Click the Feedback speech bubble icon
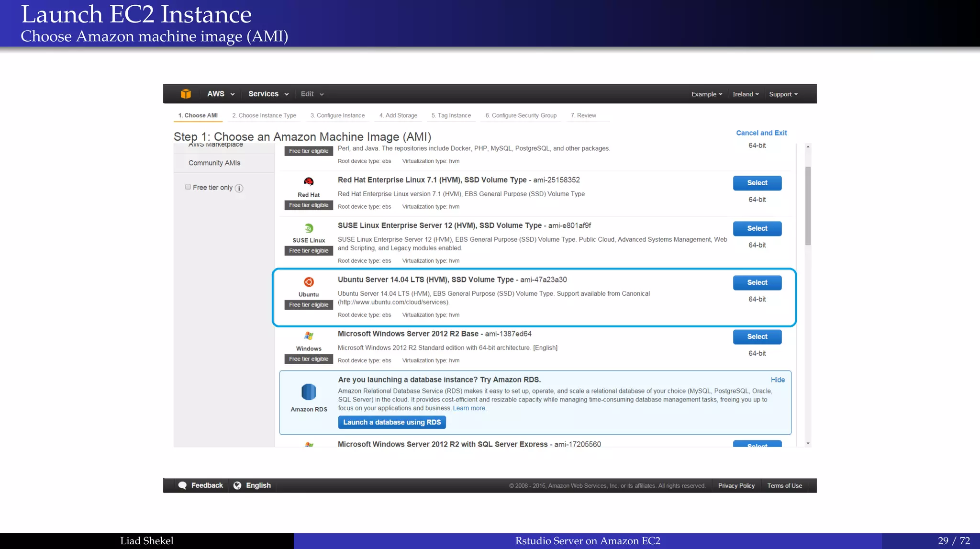980x549 pixels. click(x=182, y=485)
